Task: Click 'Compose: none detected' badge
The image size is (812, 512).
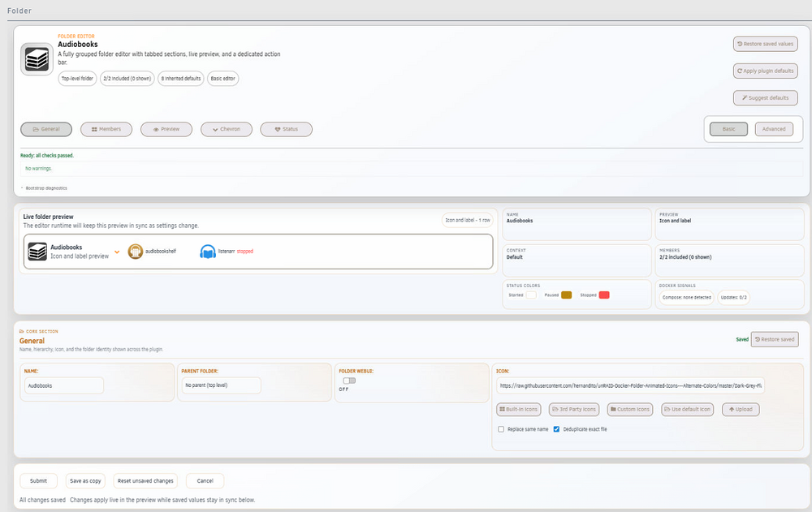Action: (687, 298)
